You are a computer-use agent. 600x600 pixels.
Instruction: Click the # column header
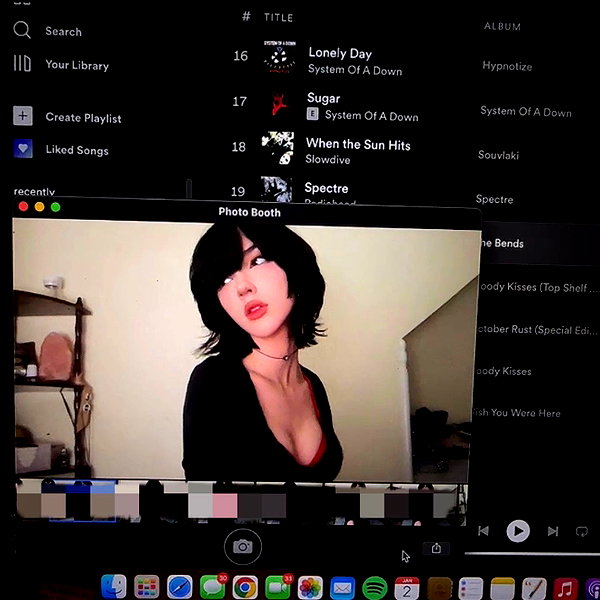point(246,16)
